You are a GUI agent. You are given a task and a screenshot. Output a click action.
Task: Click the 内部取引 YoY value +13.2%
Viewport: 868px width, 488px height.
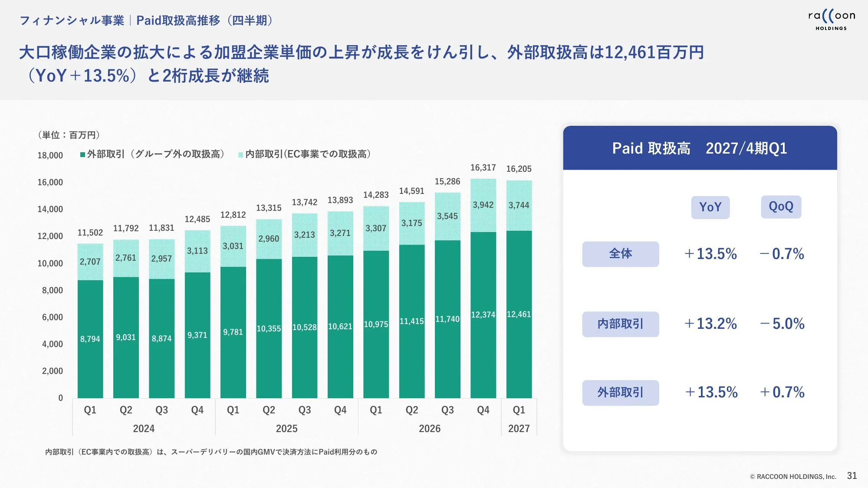click(x=711, y=324)
